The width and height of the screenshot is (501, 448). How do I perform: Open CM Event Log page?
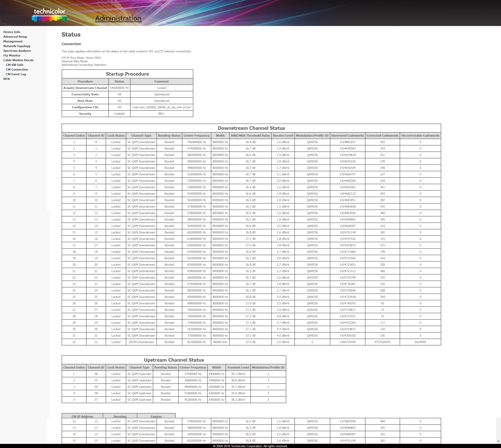16,74
